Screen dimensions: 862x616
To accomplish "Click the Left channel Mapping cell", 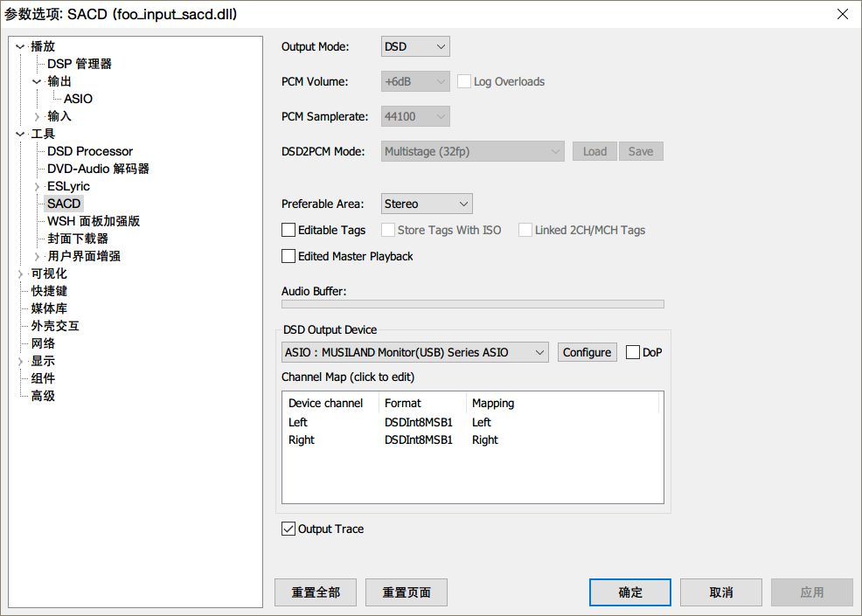I will [482, 422].
